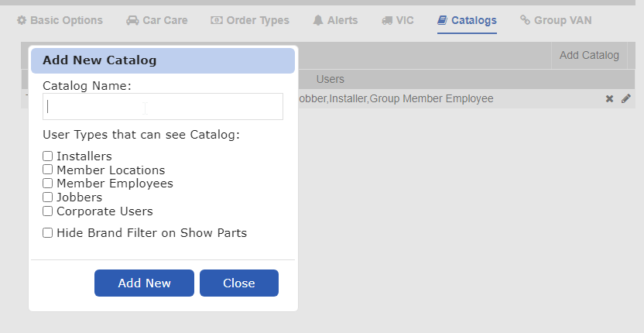Click the Add Catalog button

[589, 55]
